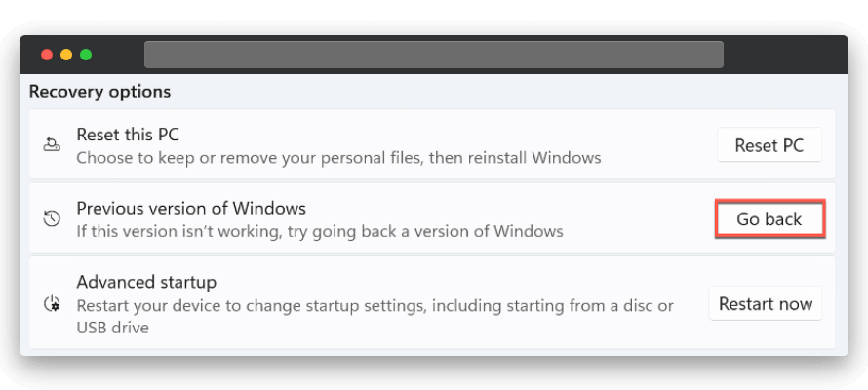Select the 'Reset this PC' title text
This screenshot has width=868, height=390.
click(128, 135)
